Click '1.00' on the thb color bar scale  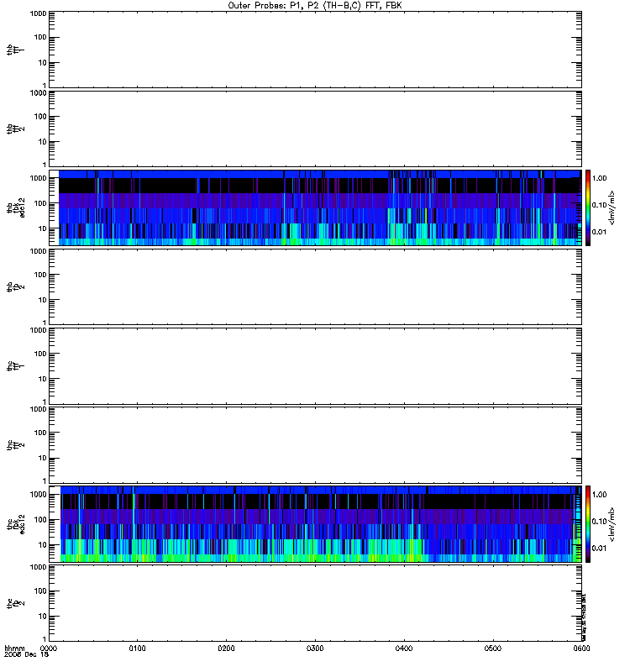click(x=599, y=178)
